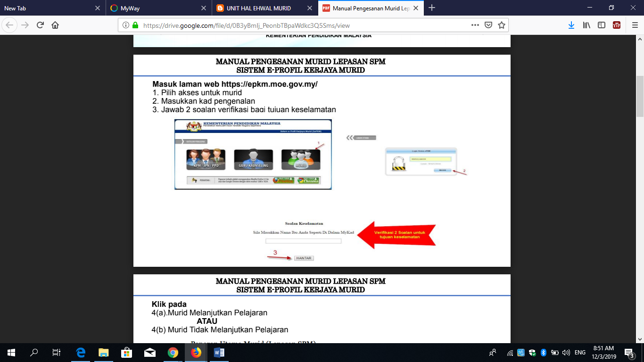Open the Windows Start menu
Screen dimensions: 644x362
(x=11, y=352)
